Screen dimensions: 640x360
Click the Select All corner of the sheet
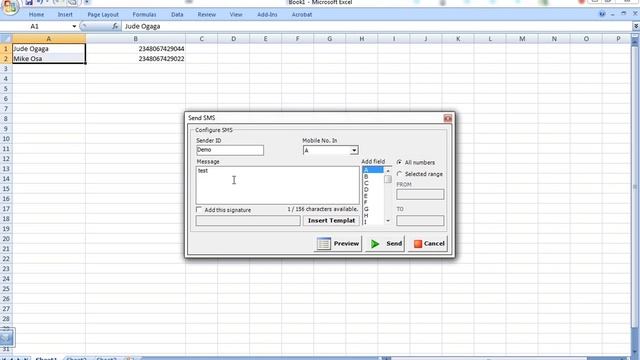[x=6, y=39]
